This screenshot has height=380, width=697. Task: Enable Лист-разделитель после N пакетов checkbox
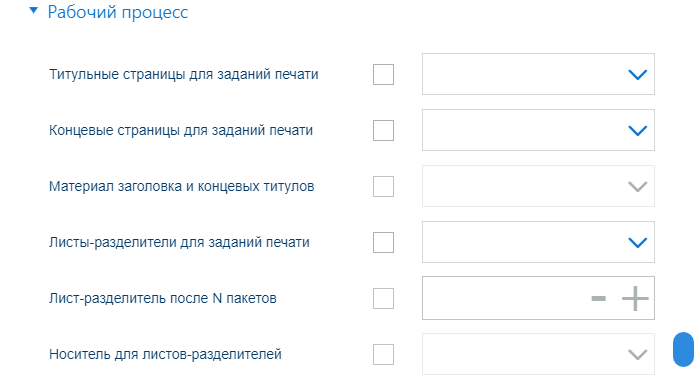click(x=383, y=298)
